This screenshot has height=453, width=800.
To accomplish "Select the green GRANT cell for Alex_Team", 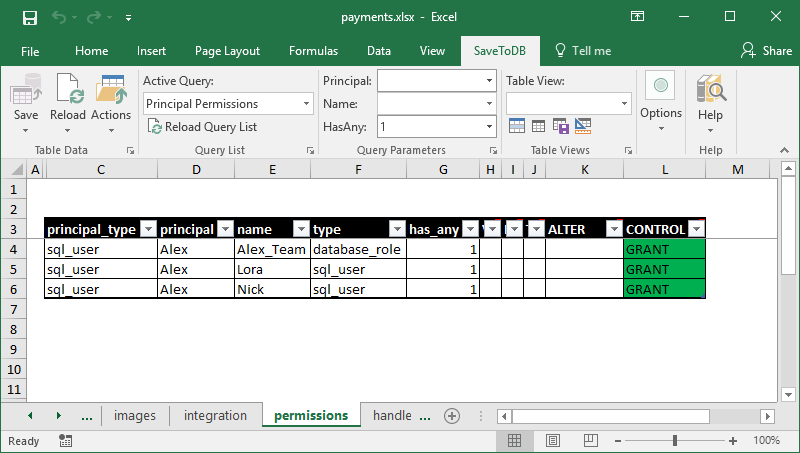I will pos(664,249).
